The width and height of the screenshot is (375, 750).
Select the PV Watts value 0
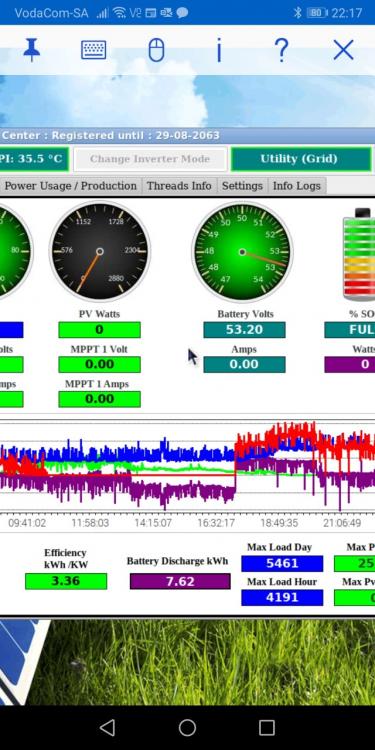coord(99,330)
